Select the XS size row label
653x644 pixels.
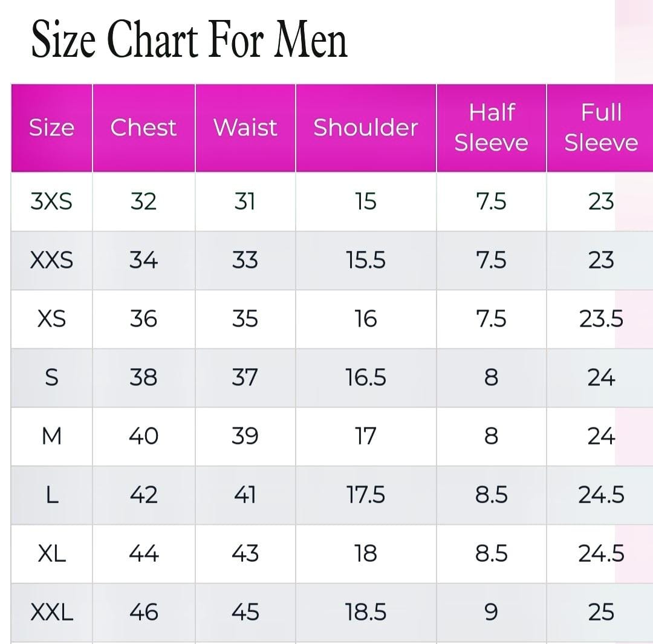coord(51,319)
